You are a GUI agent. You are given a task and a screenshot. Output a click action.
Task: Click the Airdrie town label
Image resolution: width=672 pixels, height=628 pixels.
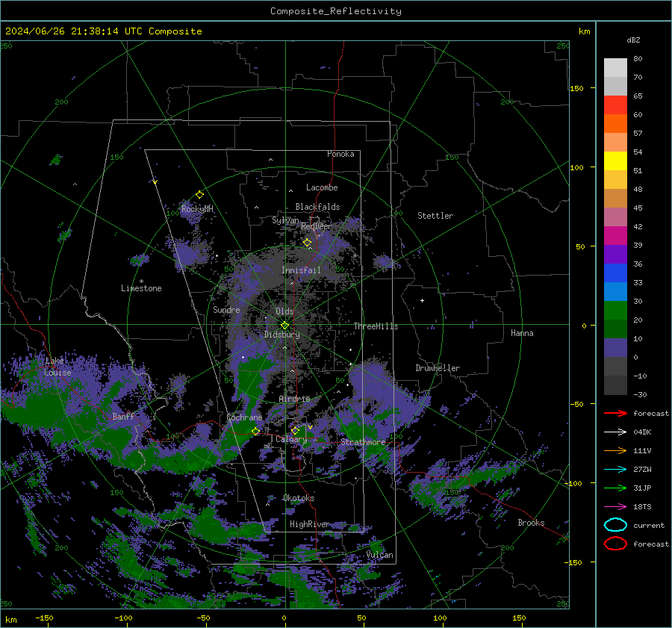[294, 399]
